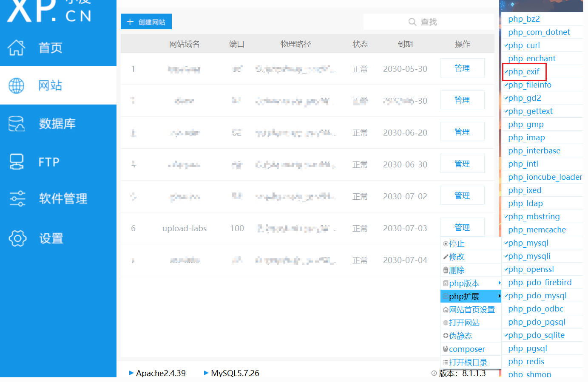Click the 查找 search input field

429,22
